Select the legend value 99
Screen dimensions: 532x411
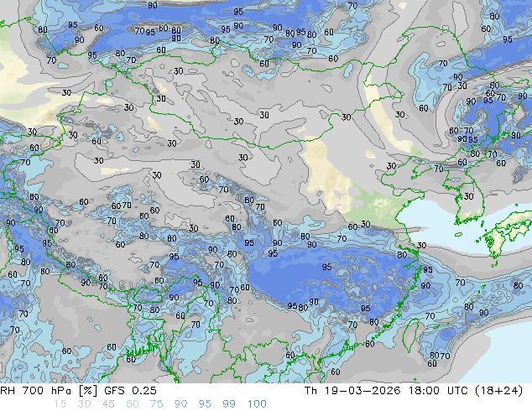point(229,404)
